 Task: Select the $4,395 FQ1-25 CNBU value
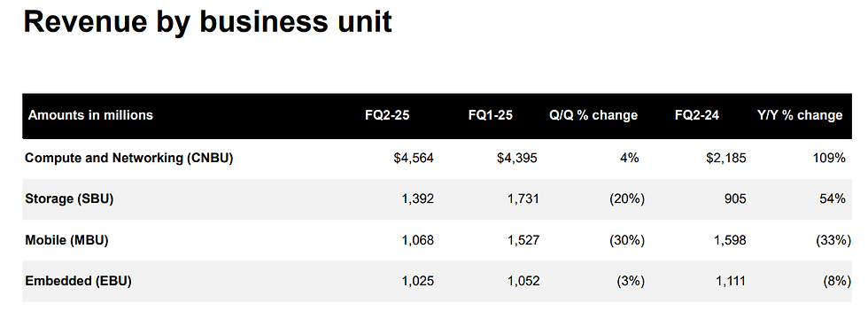[517, 159]
